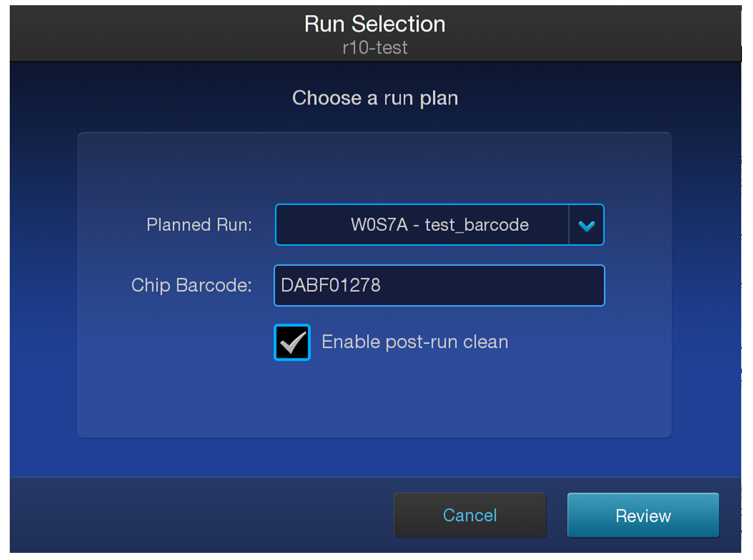Click the Run Selection title
753x560 pixels.
(375, 24)
